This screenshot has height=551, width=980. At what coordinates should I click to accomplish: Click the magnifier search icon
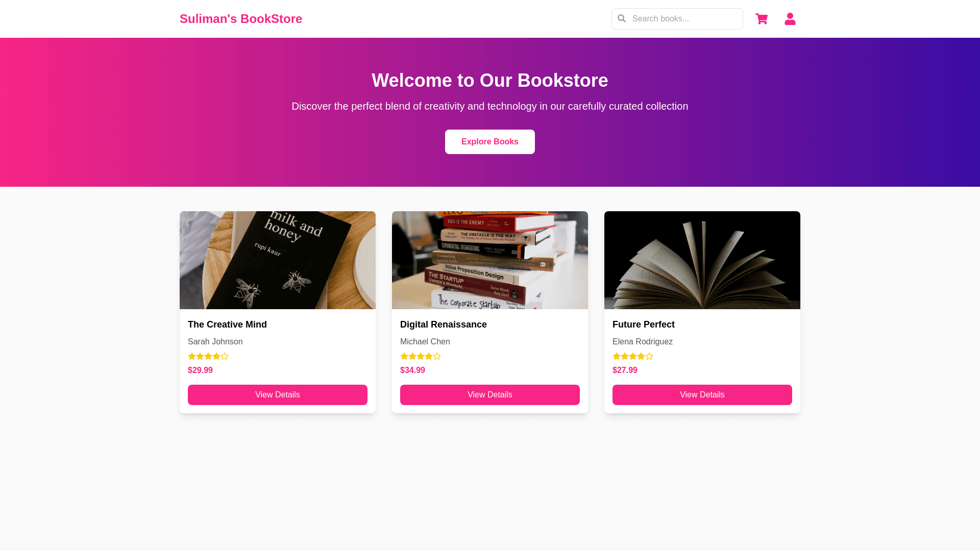click(621, 18)
